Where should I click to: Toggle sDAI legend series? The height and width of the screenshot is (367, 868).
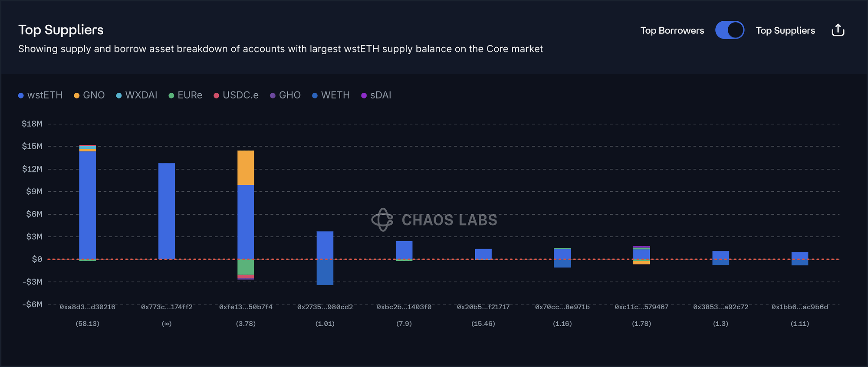[x=376, y=95]
